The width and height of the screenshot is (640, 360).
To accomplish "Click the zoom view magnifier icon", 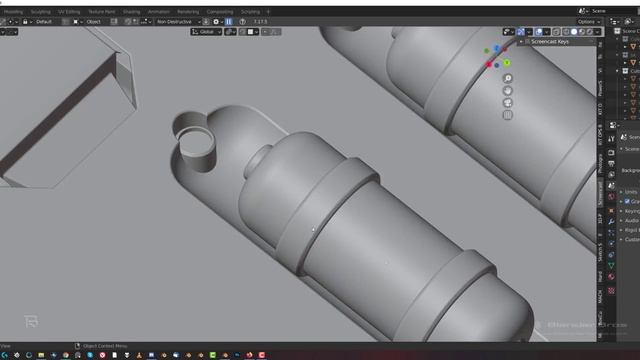I will tap(507, 78).
